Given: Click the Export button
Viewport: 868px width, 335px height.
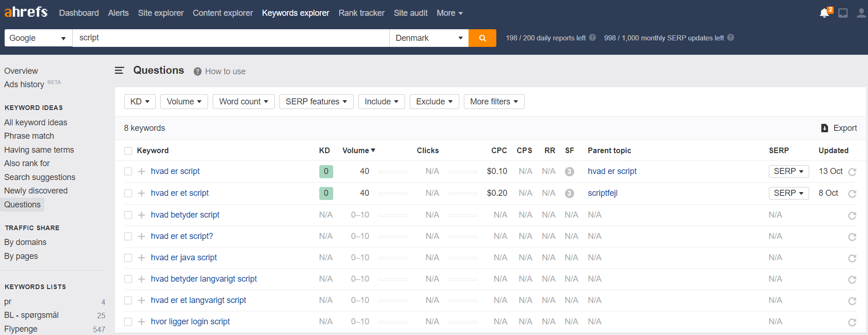Looking at the screenshot, I should click(839, 128).
